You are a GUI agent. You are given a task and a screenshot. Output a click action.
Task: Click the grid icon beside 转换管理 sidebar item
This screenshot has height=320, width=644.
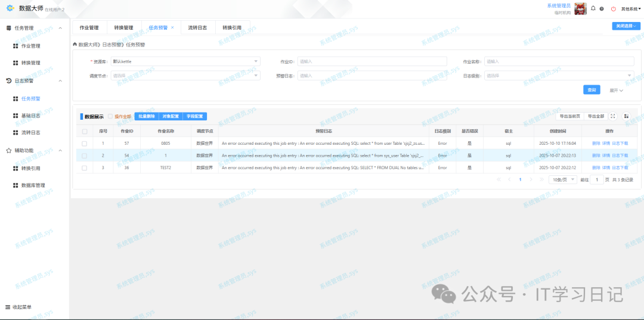click(16, 63)
